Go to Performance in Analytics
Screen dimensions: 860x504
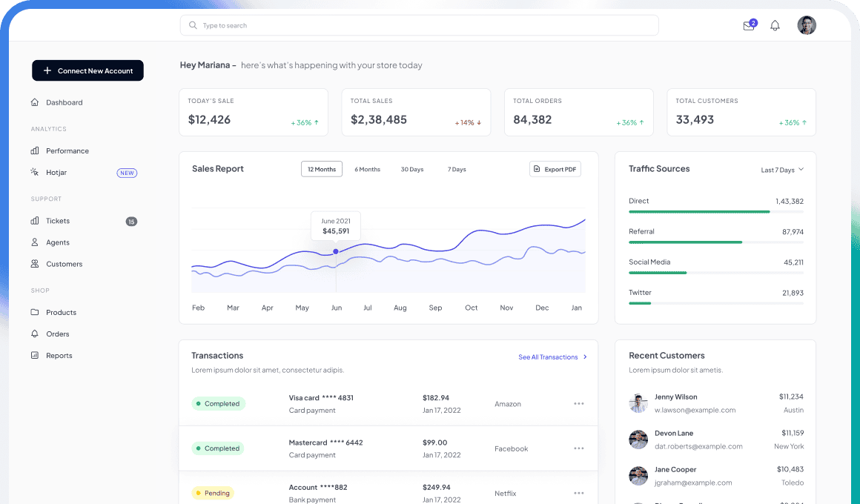pos(67,150)
